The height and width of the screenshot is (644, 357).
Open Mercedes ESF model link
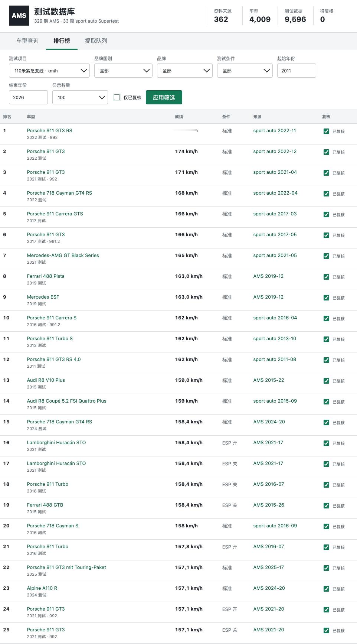[43, 297]
